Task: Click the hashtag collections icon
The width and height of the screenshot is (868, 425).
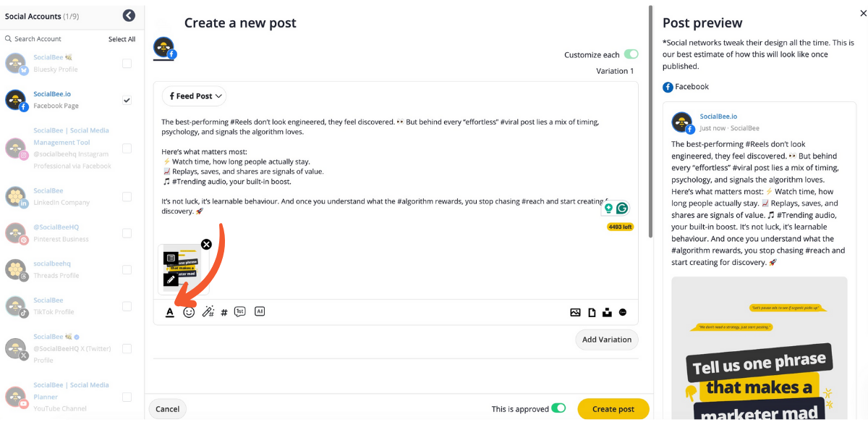Action: [224, 313]
